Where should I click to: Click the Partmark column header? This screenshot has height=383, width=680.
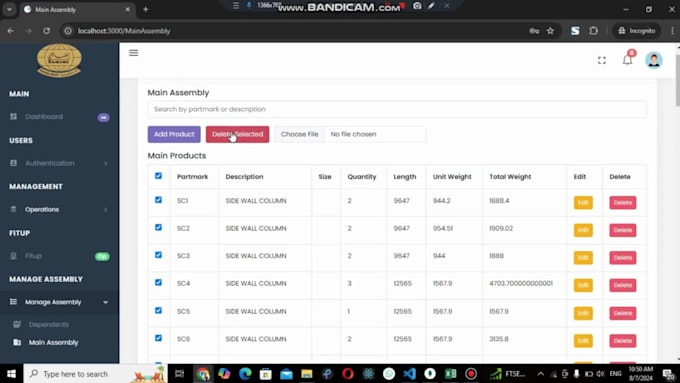click(x=193, y=177)
